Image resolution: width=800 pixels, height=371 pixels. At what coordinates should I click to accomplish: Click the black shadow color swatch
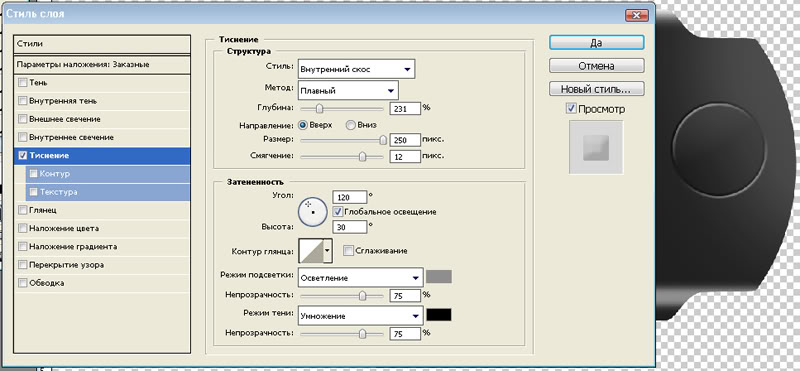coord(439,315)
